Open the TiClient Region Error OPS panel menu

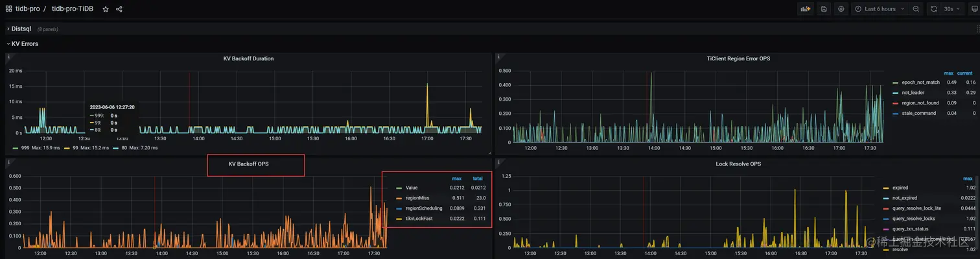point(738,58)
